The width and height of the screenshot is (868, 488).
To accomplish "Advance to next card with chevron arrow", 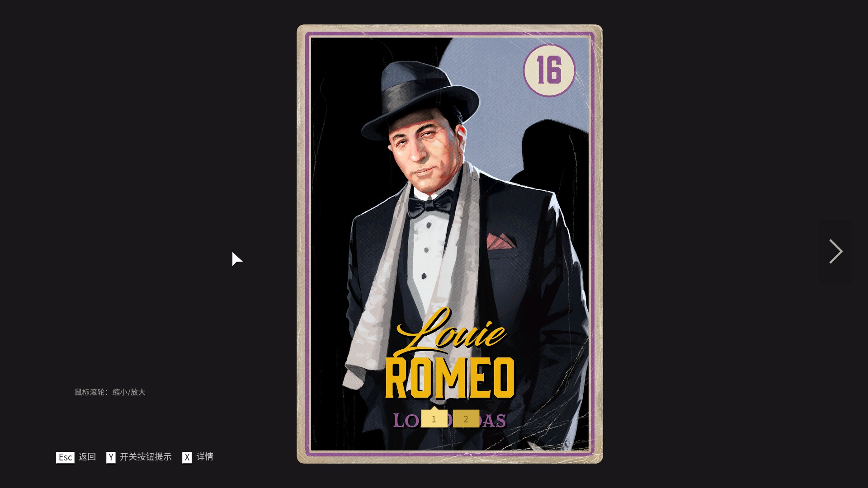I will coord(835,251).
